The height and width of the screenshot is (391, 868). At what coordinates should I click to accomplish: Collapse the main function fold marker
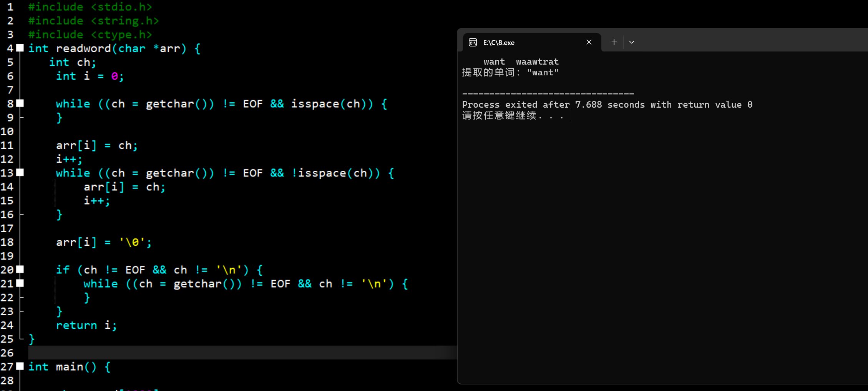point(20,366)
